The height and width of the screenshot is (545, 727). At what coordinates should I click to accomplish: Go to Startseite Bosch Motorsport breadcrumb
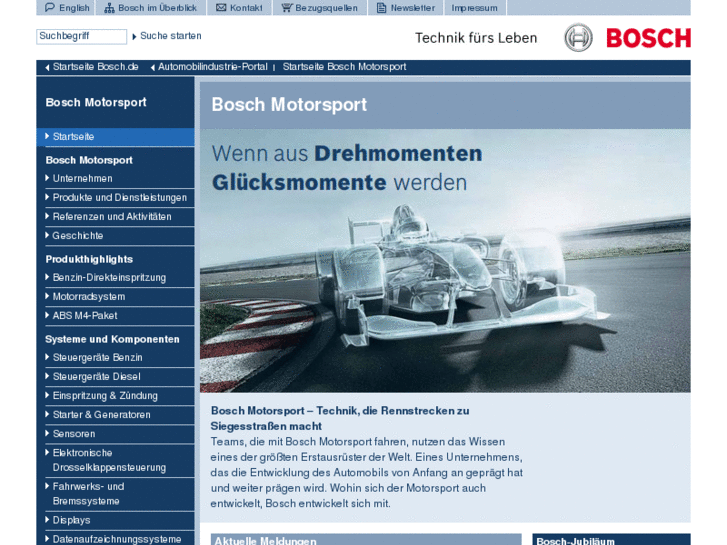pyautogui.click(x=344, y=67)
